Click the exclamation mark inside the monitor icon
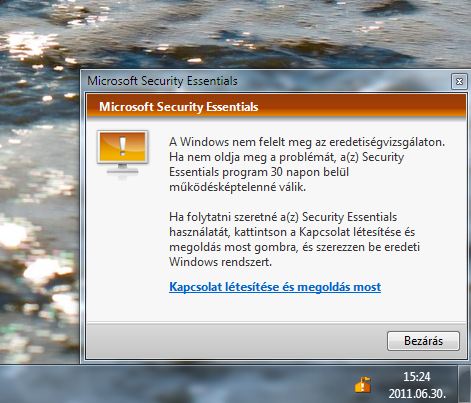 123,146
